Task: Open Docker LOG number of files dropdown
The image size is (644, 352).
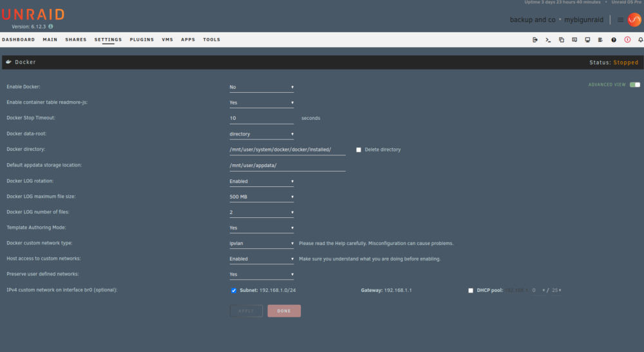Action: (261, 213)
